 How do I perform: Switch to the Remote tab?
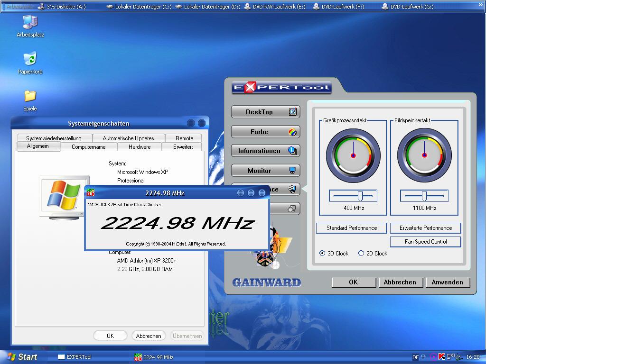click(x=184, y=138)
